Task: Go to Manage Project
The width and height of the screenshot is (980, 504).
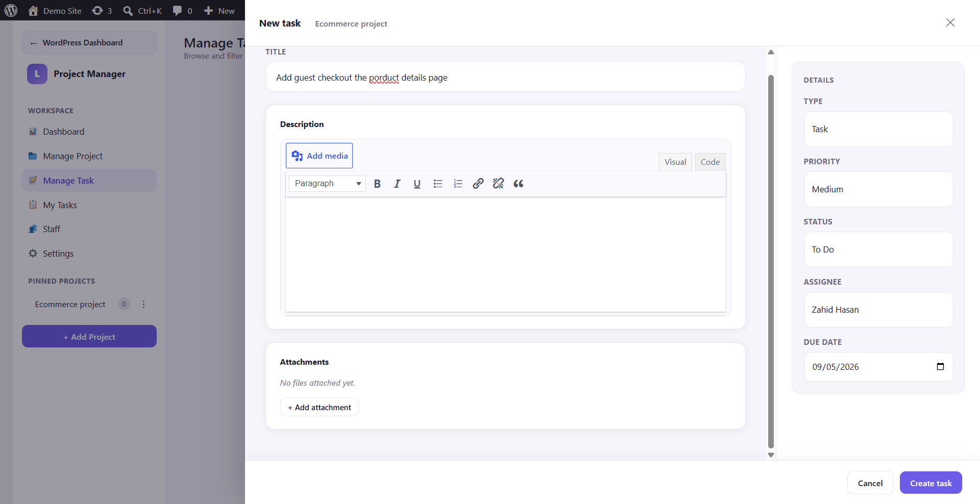Action: point(89,156)
